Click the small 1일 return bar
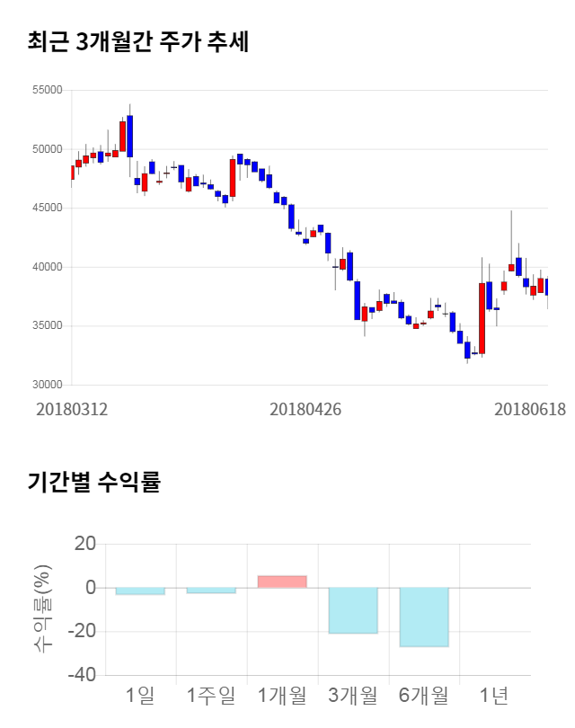The height and width of the screenshot is (728, 575). coord(140,590)
